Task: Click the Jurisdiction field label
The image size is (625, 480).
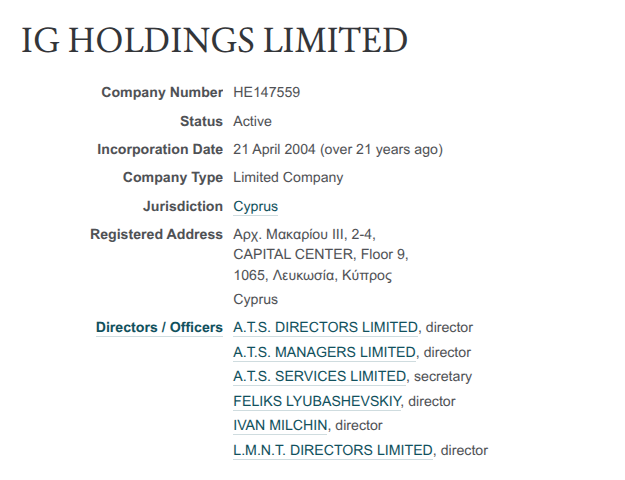Action: pos(183,207)
